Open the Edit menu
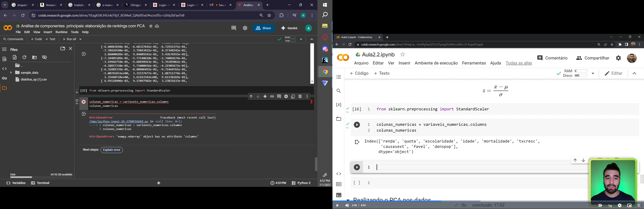Screen dimensions: 644x209 point(27,32)
